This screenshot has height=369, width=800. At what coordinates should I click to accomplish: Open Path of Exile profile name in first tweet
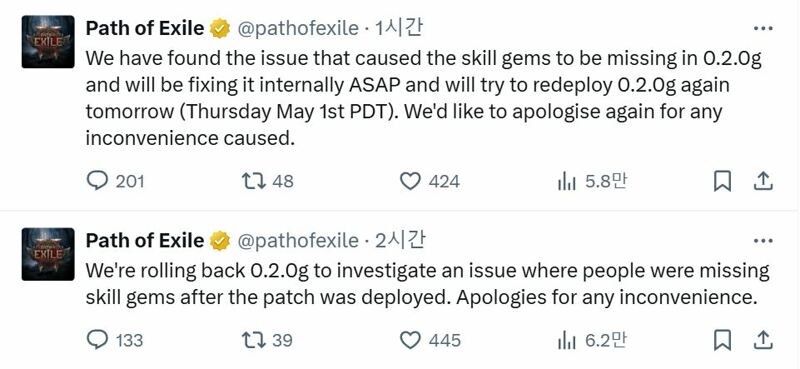(144, 29)
